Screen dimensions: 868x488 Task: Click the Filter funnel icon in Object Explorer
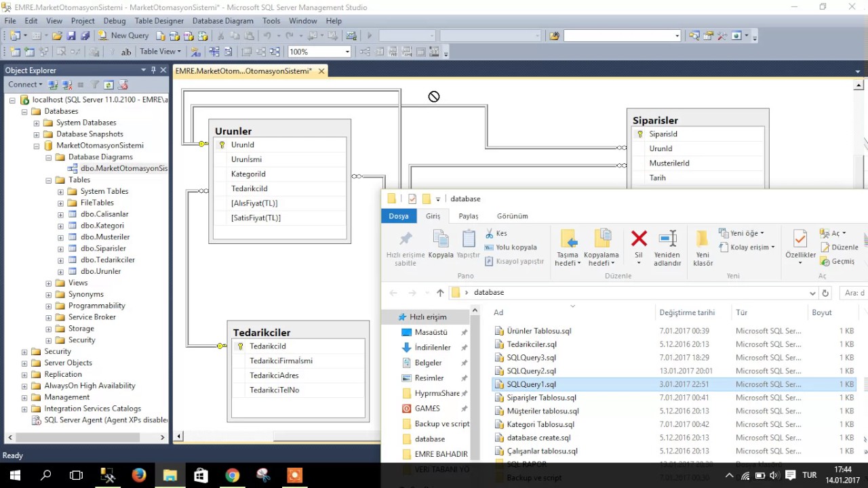(95, 85)
